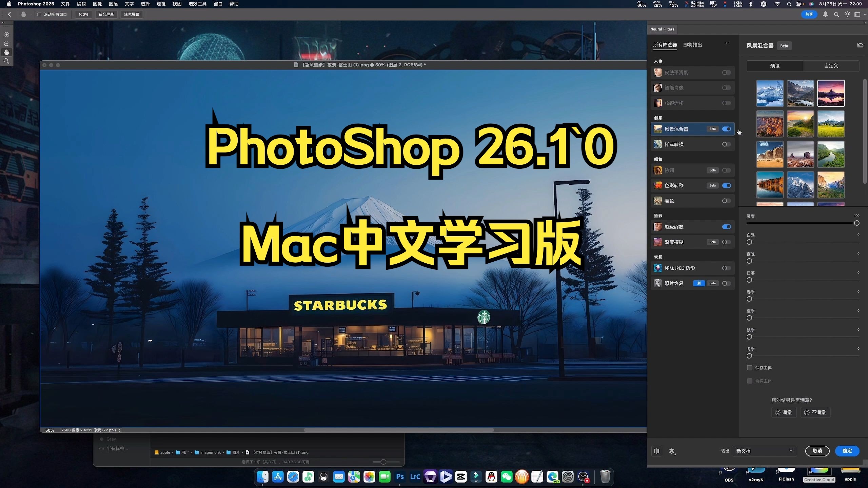
Task: Enable the 照片恢复 filter toggle
Action: 726,283
